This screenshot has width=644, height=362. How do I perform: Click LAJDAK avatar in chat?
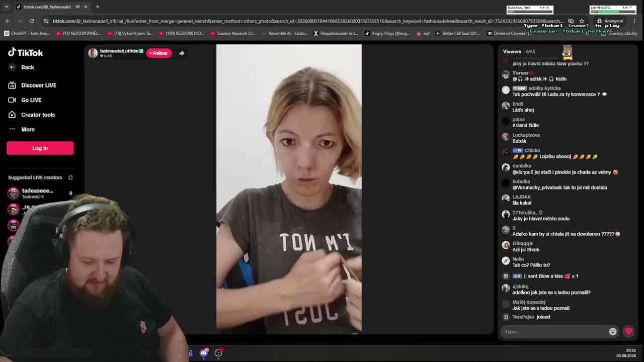coord(506,198)
